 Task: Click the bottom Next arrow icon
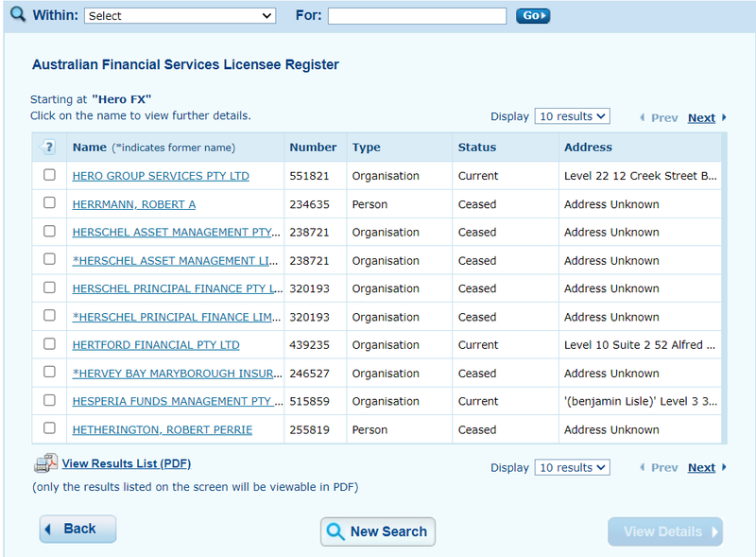coord(724,467)
